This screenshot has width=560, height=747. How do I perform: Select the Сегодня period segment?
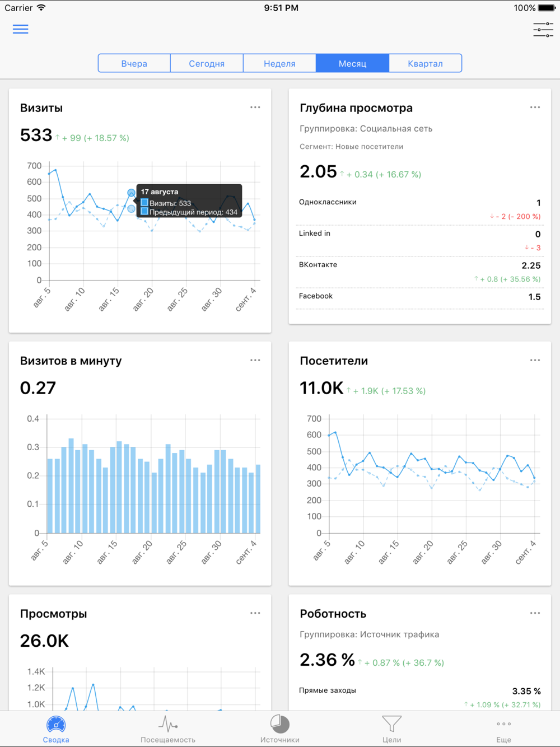pyautogui.click(x=207, y=63)
